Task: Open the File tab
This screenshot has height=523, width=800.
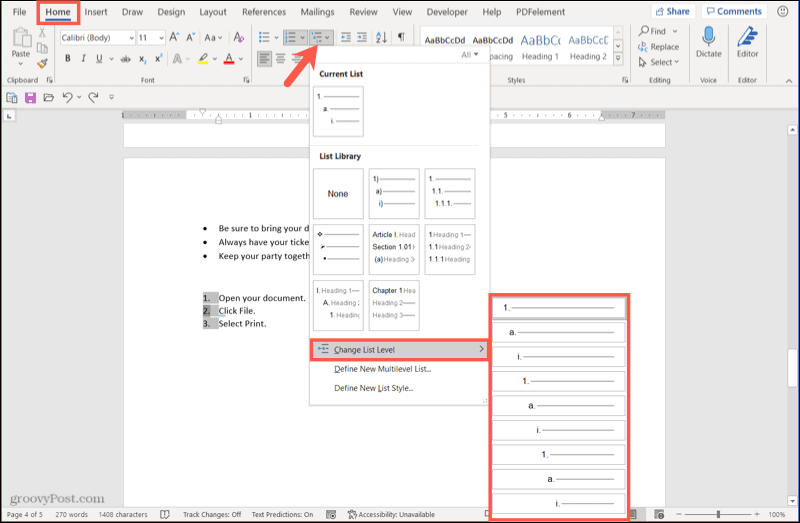Action: (19, 12)
